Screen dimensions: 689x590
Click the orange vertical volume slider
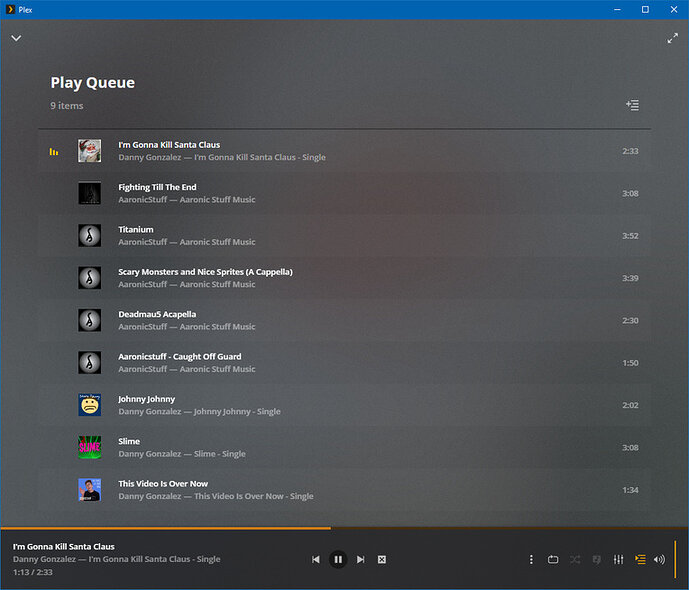(675, 559)
